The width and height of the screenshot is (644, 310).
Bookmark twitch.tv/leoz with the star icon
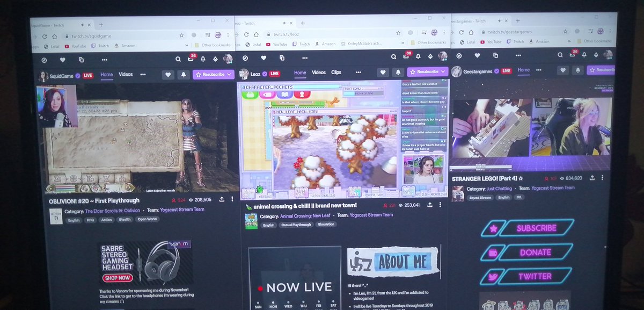coord(398,33)
